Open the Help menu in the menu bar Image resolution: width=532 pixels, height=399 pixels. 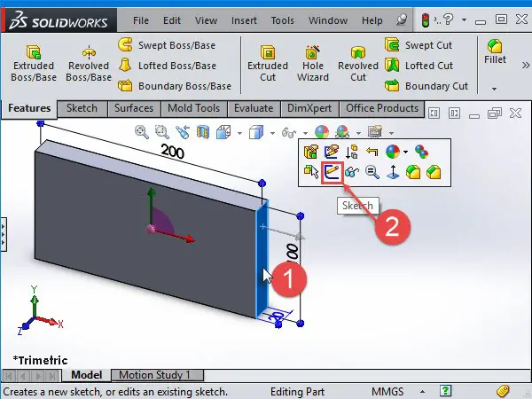[372, 20]
